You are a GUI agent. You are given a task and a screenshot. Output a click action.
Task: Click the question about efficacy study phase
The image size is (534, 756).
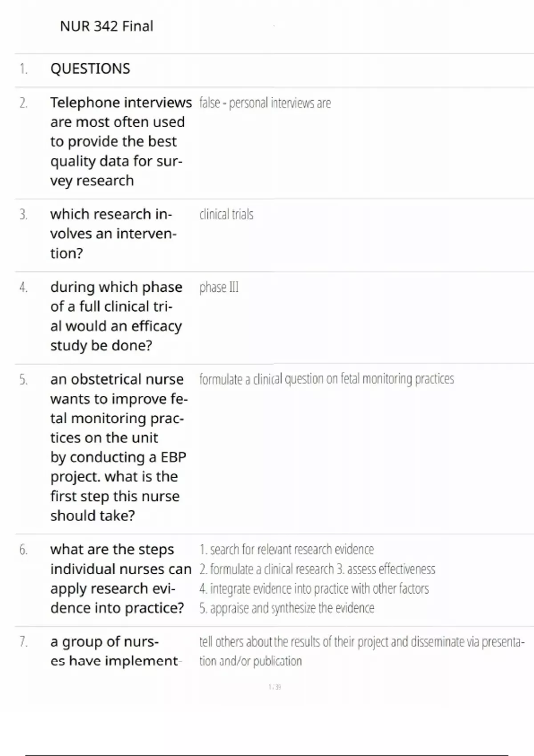pyautogui.click(x=116, y=316)
